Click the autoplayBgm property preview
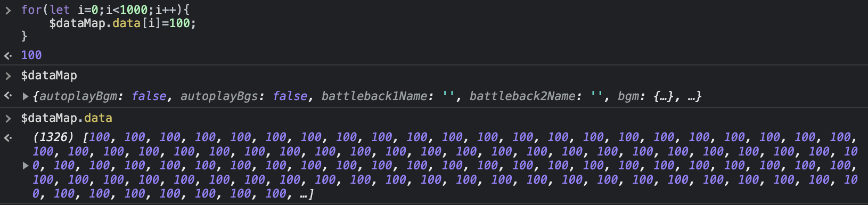 pyautogui.click(x=103, y=96)
